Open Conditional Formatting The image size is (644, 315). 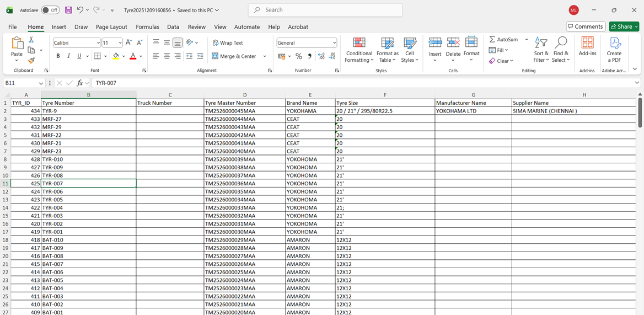pyautogui.click(x=359, y=50)
